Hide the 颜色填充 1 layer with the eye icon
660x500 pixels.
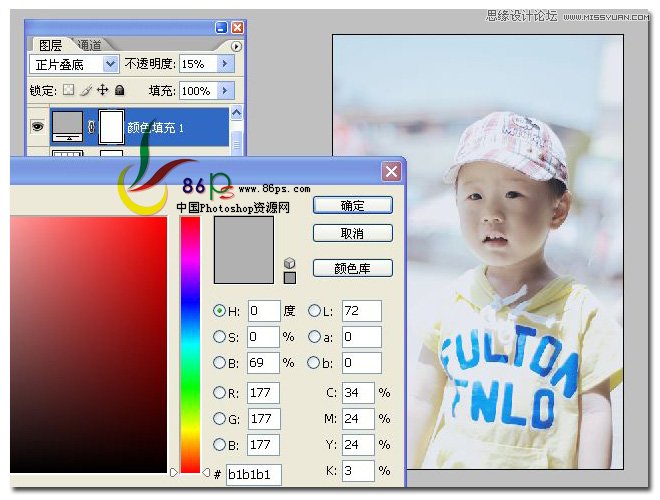(37, 126)
